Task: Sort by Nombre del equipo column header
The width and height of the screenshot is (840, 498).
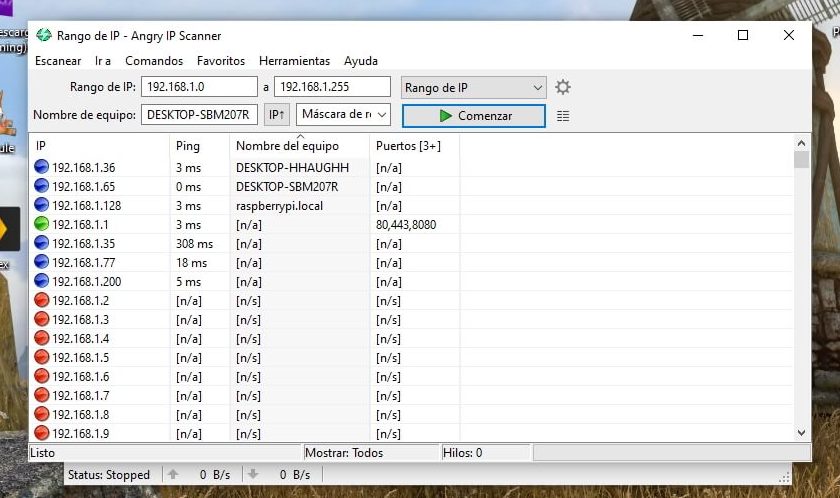Action: point(299,146)
